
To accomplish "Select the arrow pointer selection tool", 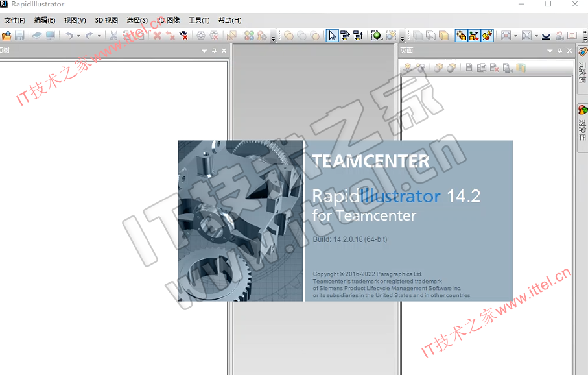I will 333,36.
